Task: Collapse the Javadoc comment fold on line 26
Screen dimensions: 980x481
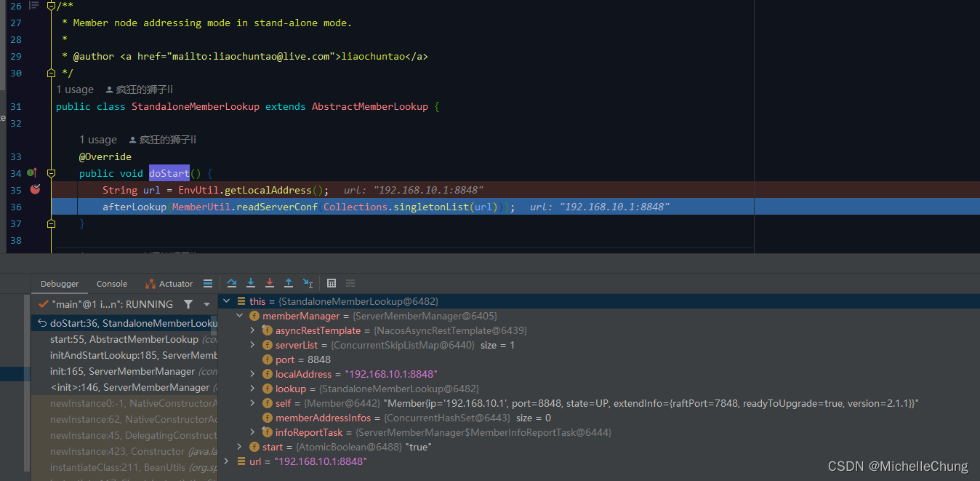Action: tap(51, 6)
